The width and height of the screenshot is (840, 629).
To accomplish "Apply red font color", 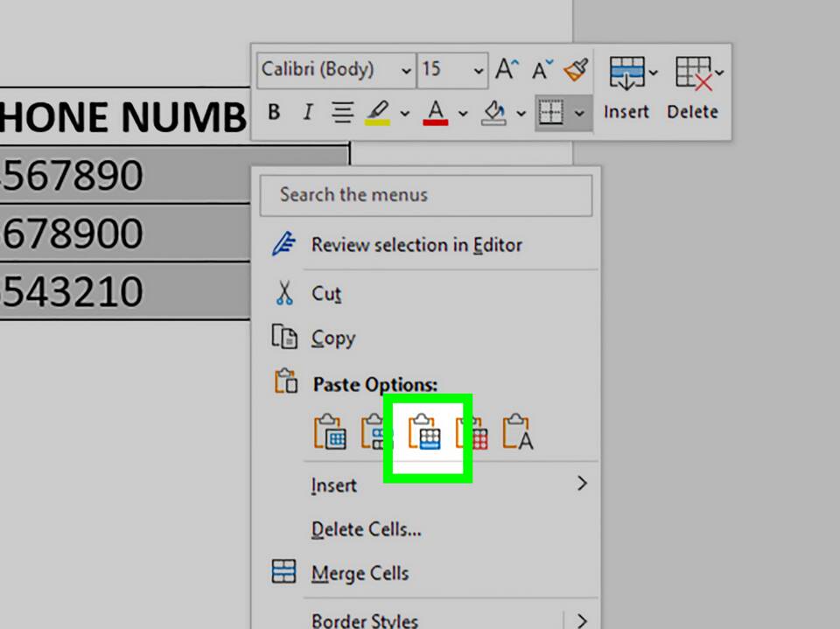I will coord(436,113).
